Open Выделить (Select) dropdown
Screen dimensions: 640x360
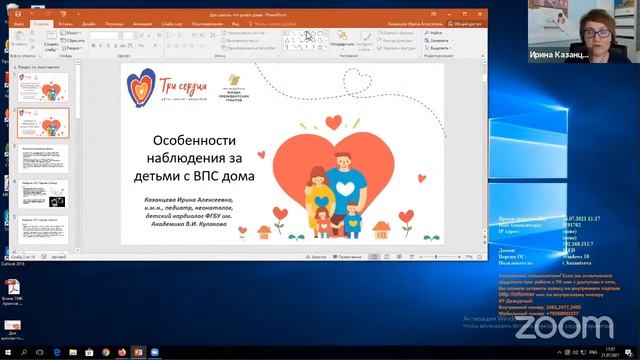point(437,48)
